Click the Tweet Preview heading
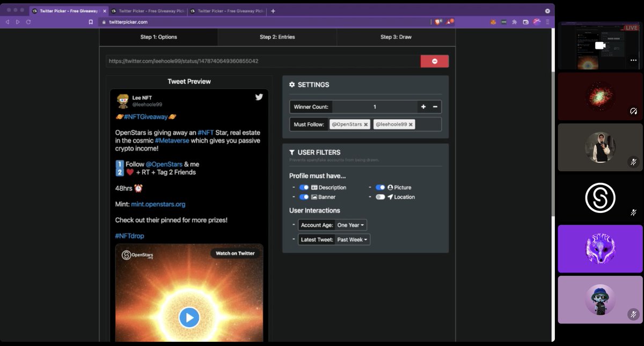The image size is (644, 346). (189, 82)
